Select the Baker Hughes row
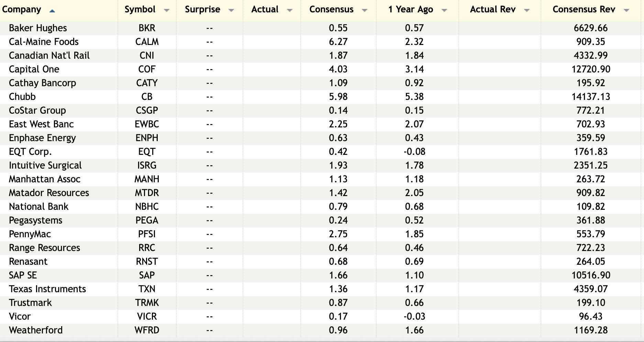The height and width of the screenshot is (342, 644). coord(38,28)
